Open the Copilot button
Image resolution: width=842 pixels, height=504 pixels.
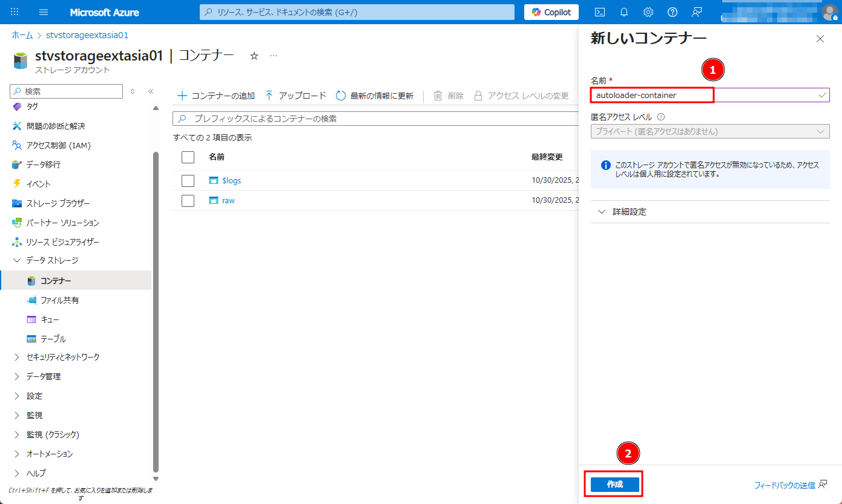tap(551, 12)
